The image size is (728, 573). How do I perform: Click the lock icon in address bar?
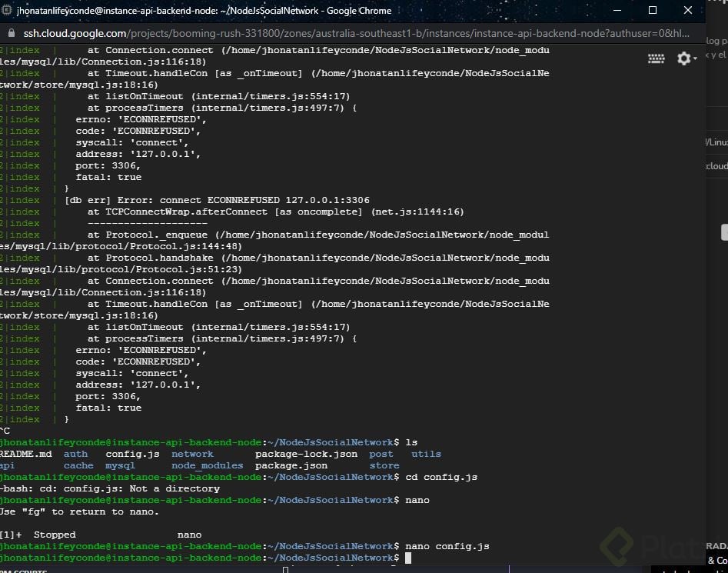pos(12,33)
